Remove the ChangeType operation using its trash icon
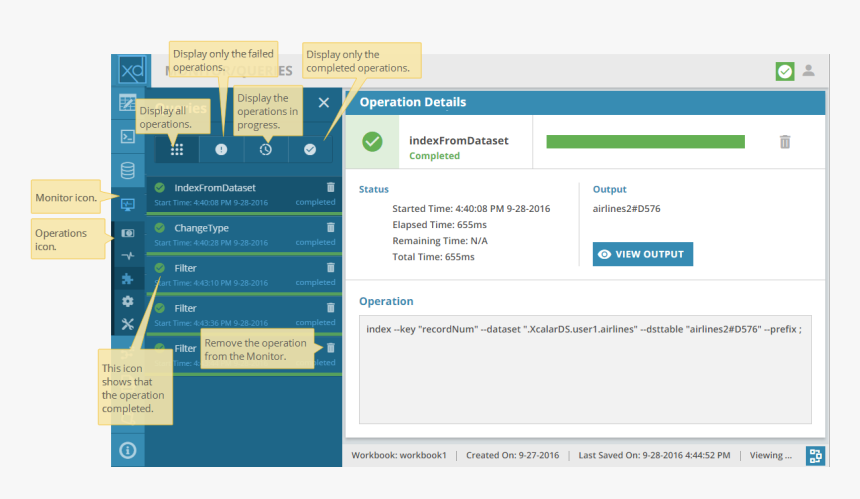The image size is (860, 499). pos(331,227)
